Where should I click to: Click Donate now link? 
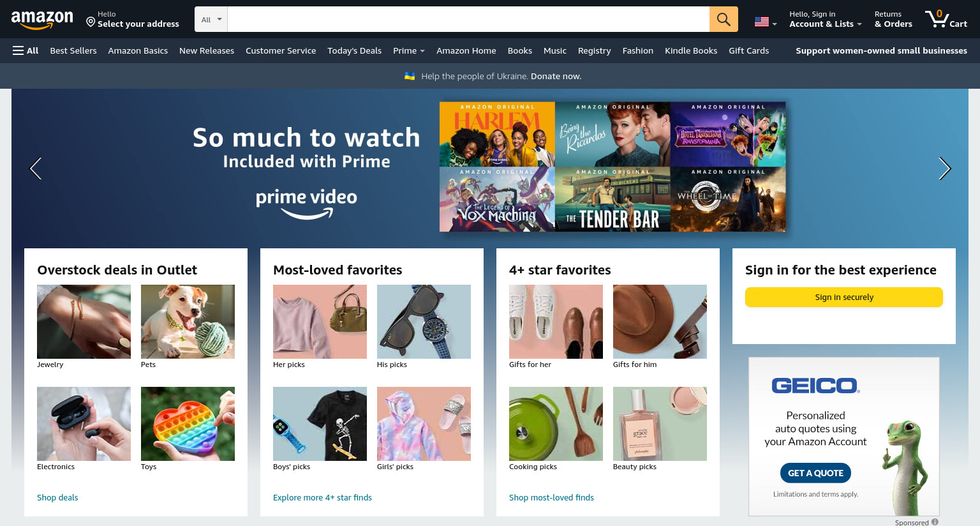pos(556,76)
